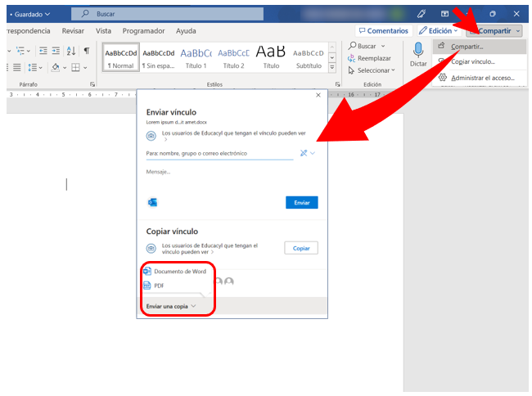Close the Enviar vínculo dialog
Image resolution: width=532 pixels, height=396 pixels.
[x=318, y=95]
